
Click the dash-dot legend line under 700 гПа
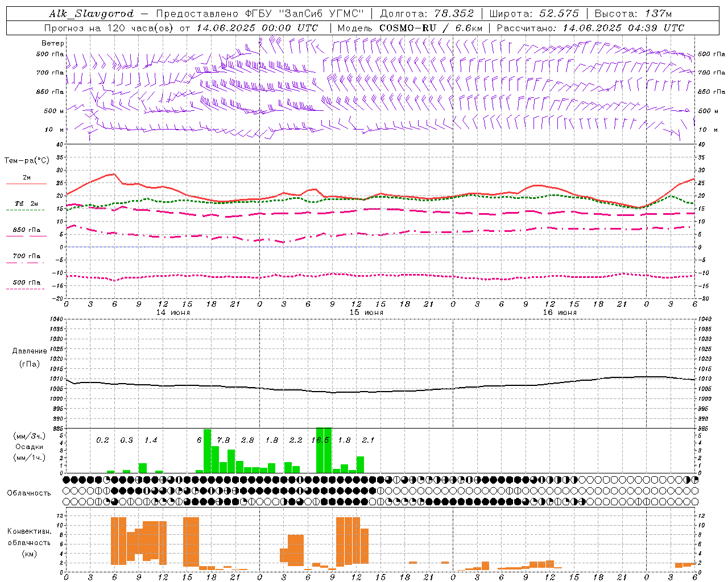26,263
